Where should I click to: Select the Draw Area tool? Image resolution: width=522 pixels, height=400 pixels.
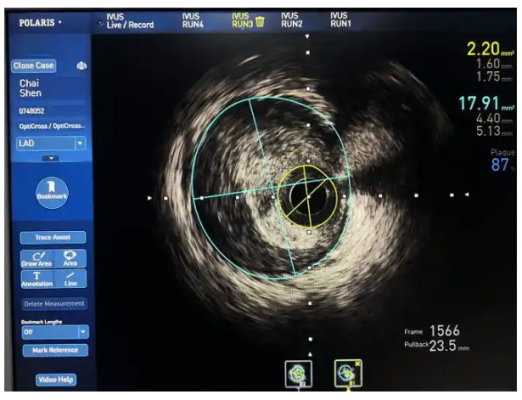click(37, 259)
